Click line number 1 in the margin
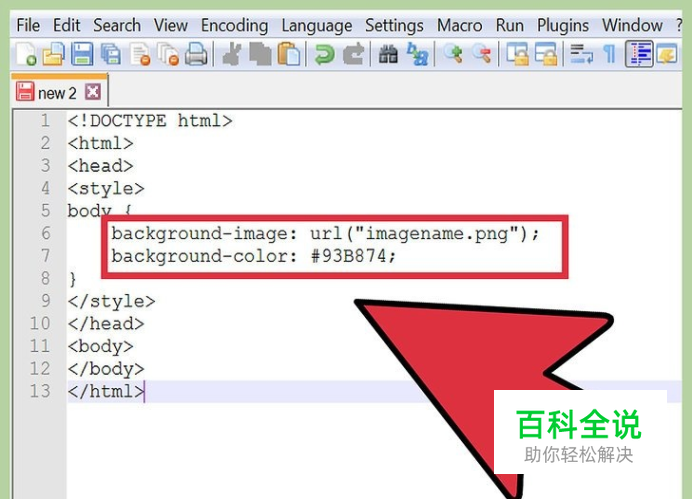The height and width of the screenshot is (499, 692). [x=45, y=120]
